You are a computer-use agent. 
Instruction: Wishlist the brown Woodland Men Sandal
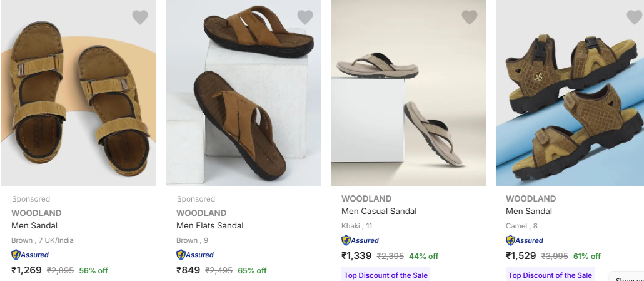click(140, 18)
